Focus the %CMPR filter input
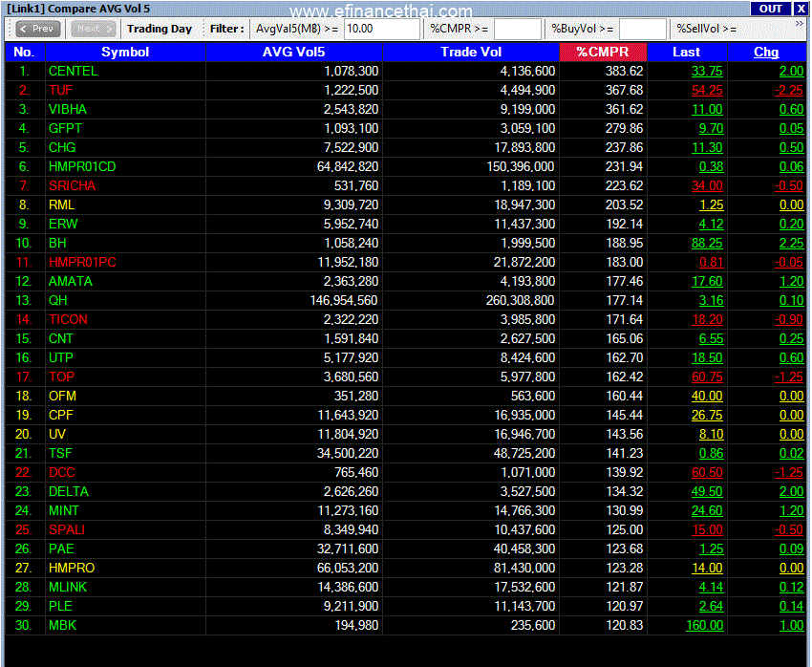This screenshot has width=812, height=667. click(x=518, y=29)
